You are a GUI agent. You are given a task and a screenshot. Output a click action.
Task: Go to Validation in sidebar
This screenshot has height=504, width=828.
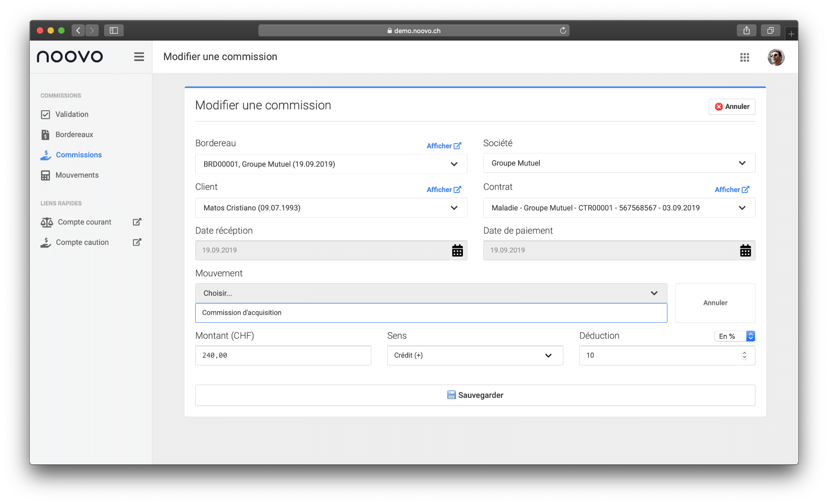click(72, 114)
